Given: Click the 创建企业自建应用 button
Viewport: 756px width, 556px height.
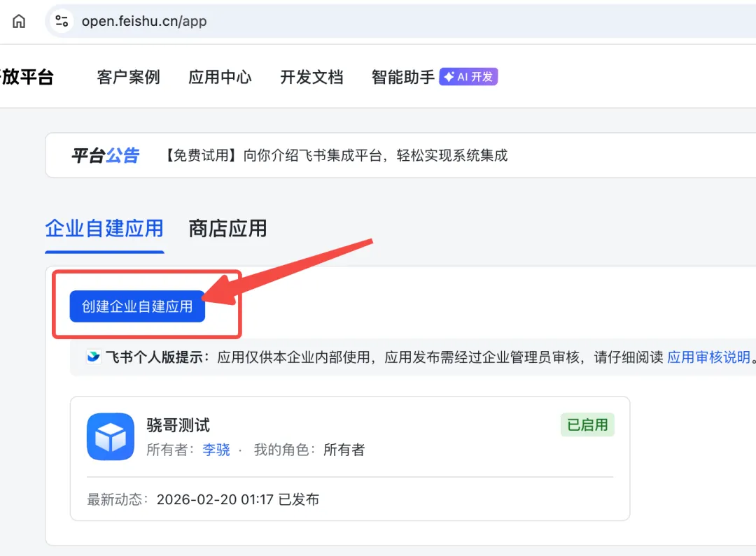Looking at the screenshot, I should 137,306.
